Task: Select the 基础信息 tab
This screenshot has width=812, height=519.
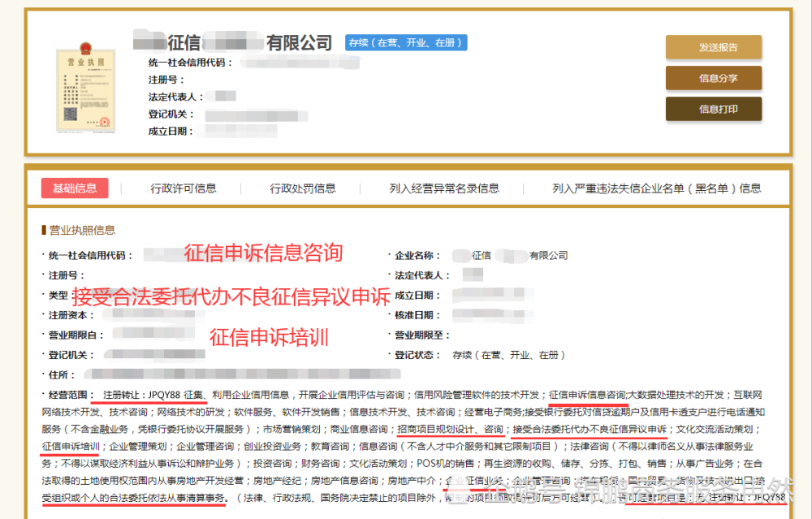Action: pyautogui.click(x=75, y=188)
